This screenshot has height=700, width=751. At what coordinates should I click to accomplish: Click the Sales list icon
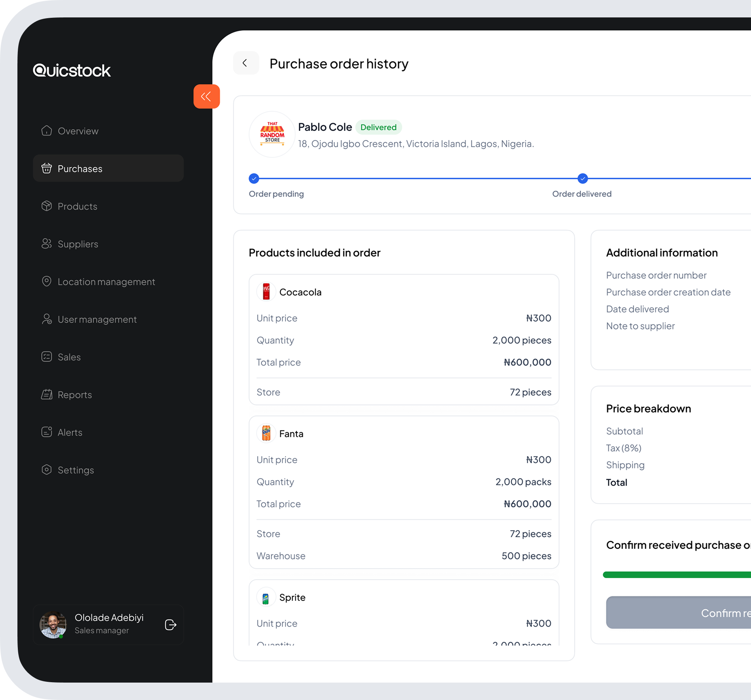pyautogui.click(x=46, y=356)
